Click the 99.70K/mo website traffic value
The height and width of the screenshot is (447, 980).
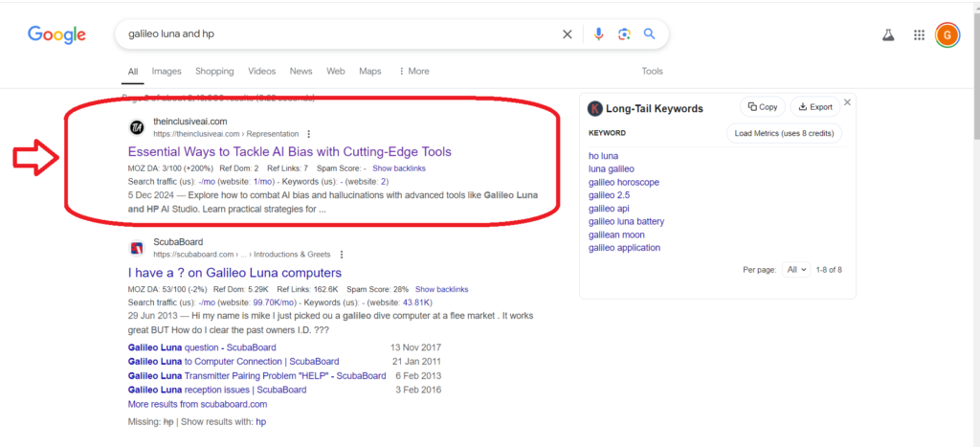click(x=272, y=302)
